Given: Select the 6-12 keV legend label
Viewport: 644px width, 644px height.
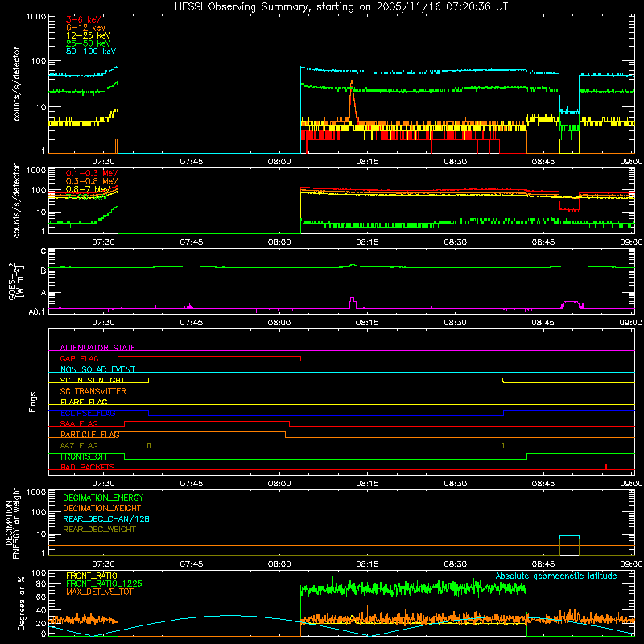Looking at the screenshot, I should click(85, 27).
